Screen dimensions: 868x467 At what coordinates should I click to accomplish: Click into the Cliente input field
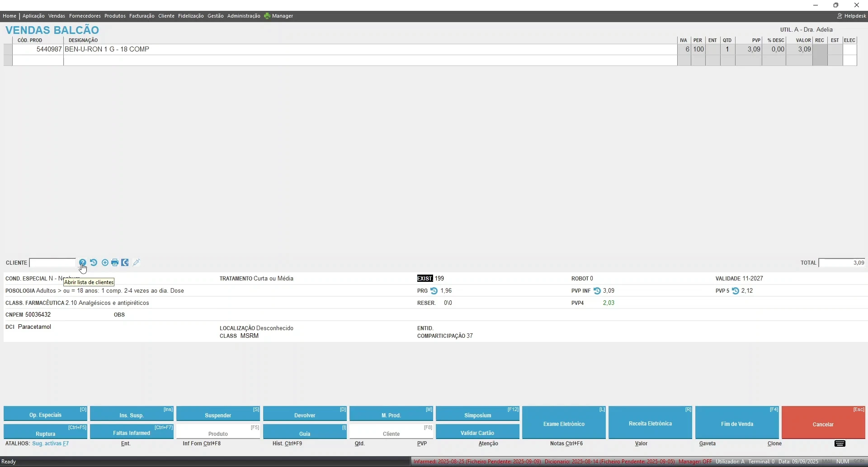tap(52, 263)
